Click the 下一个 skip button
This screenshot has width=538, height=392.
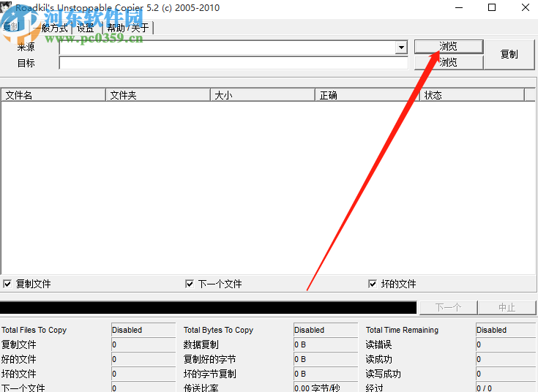[449, 308]
